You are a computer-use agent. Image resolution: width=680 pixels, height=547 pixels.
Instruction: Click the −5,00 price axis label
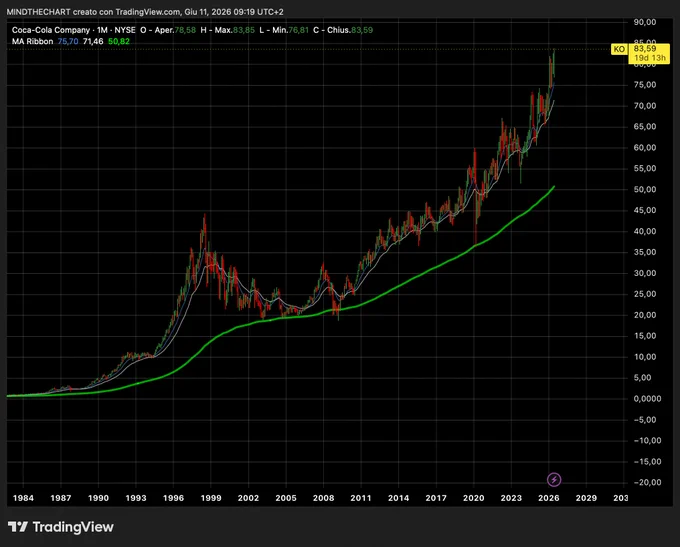click(x=645, y=420)
